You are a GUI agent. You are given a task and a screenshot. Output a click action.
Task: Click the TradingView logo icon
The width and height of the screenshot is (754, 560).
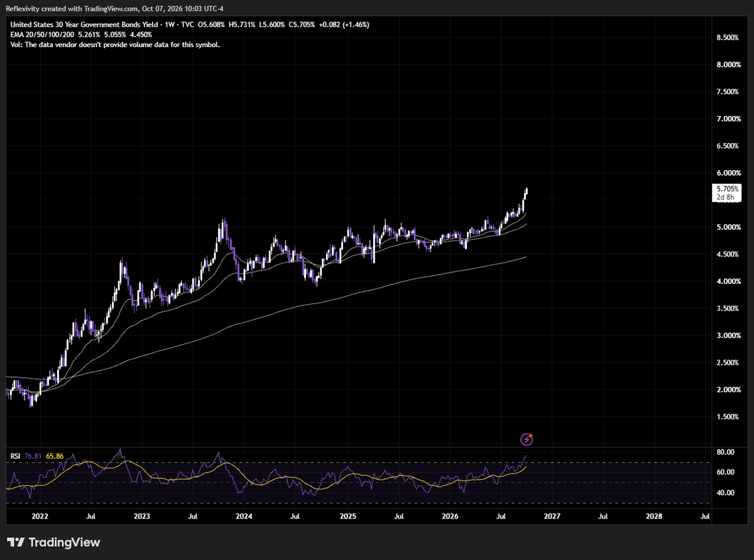coord(16,542)
